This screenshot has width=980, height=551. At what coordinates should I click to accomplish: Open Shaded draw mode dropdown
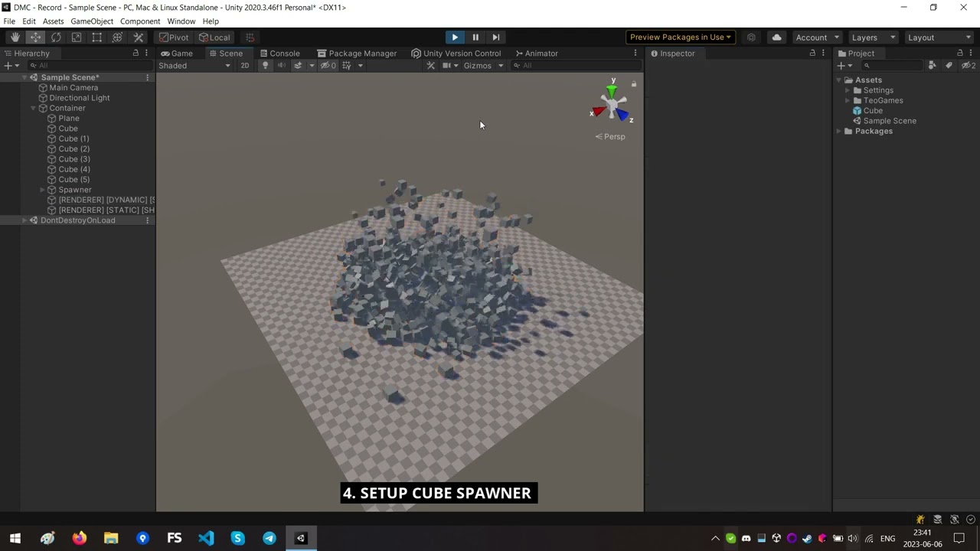[x=194, y=66]
